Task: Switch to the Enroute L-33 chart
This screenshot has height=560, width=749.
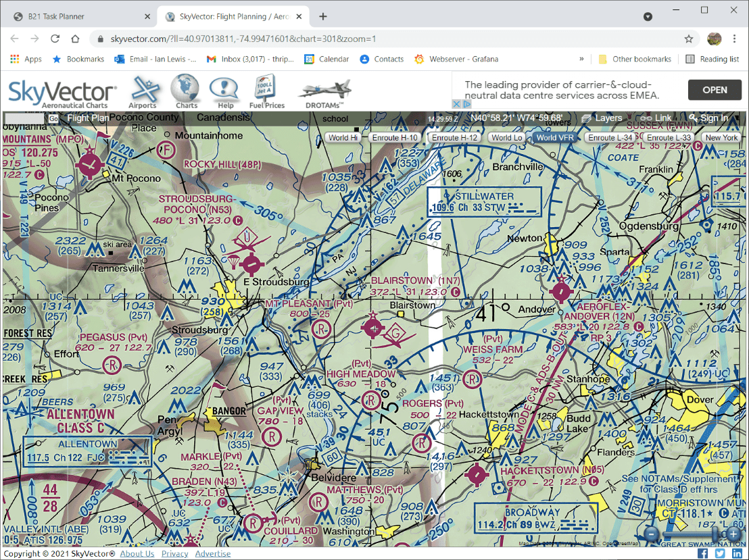Action: pos(669,138)
